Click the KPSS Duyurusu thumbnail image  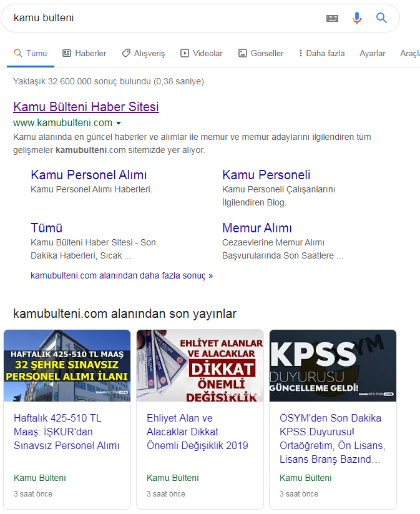(x=333, y=365)
